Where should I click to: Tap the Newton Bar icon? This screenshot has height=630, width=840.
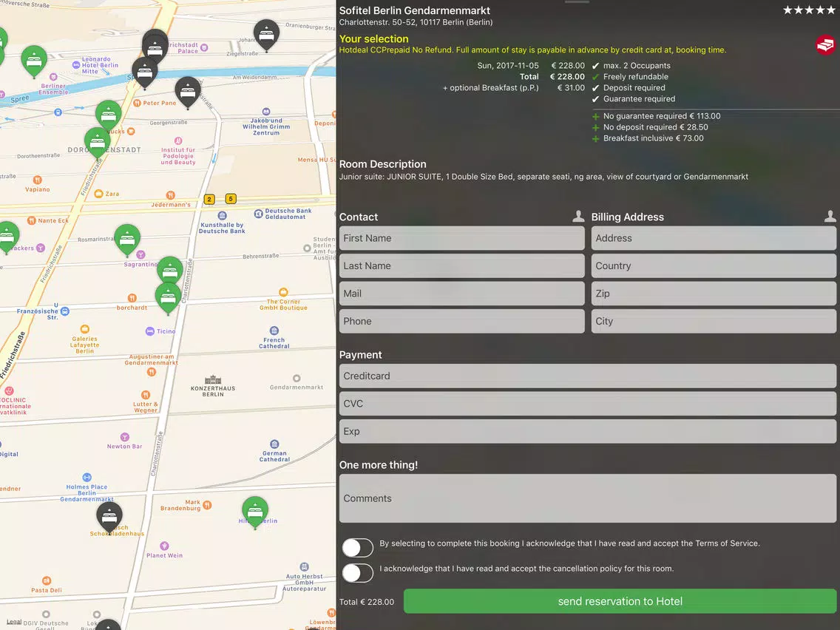pos(125,437)
